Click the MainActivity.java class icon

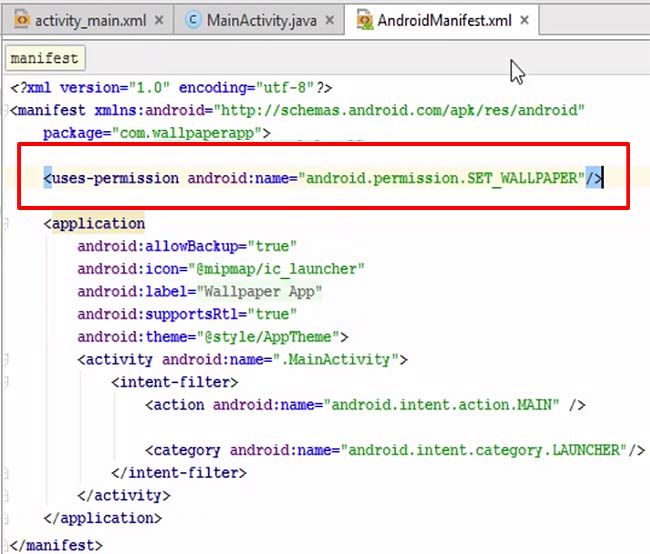click(193, 19)
